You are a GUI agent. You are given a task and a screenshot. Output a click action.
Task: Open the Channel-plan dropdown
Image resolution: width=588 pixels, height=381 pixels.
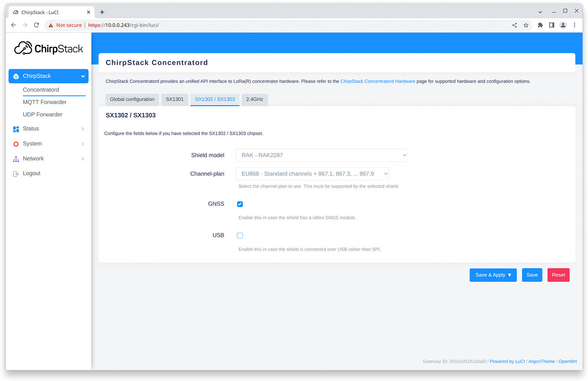coord(312,174)
